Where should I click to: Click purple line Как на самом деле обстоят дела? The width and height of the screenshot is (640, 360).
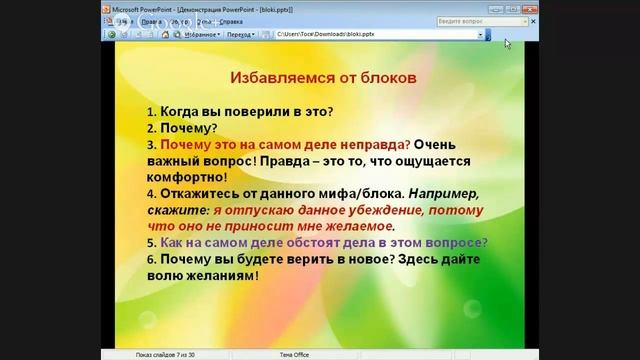pyautogui.click(x=324, y=242)
